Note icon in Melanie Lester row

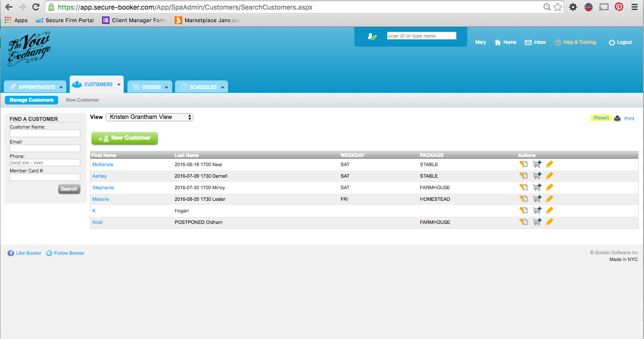[x=523, y=199]
